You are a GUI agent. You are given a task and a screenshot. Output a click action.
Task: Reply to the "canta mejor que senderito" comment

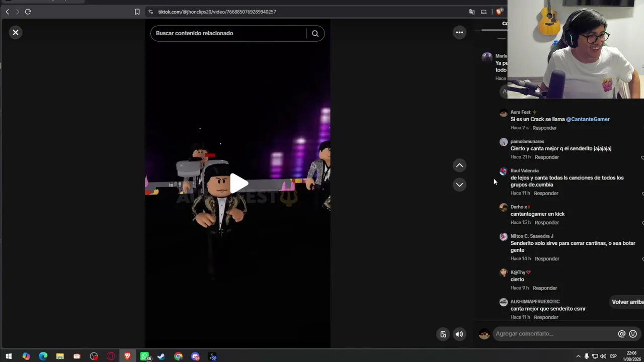click(x=546, y=317)
